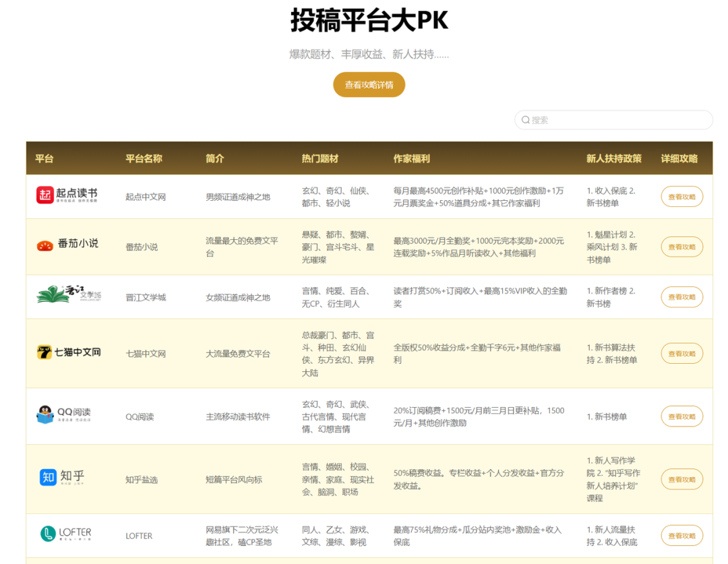
Task: Open 查看攻略 for 番茄小说 row
Action: tap(681, 247)
